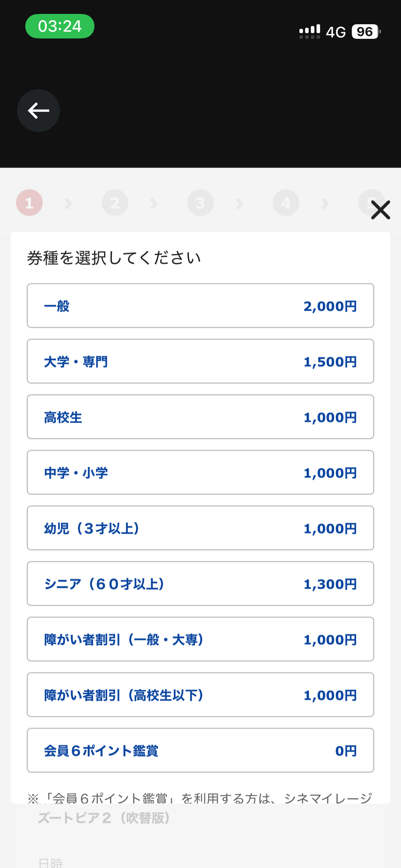Tap the step 4 circle
This screenshot has width=401, height=868.
point(286,203)
